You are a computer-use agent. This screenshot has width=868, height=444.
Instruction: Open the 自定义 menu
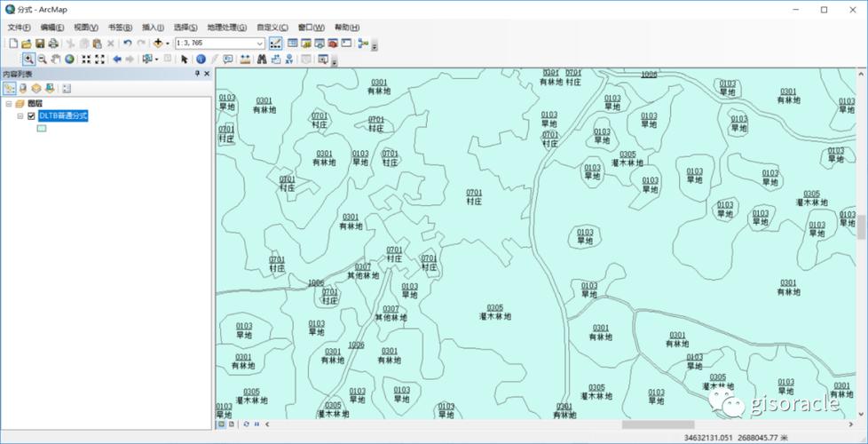coord(272,28)
